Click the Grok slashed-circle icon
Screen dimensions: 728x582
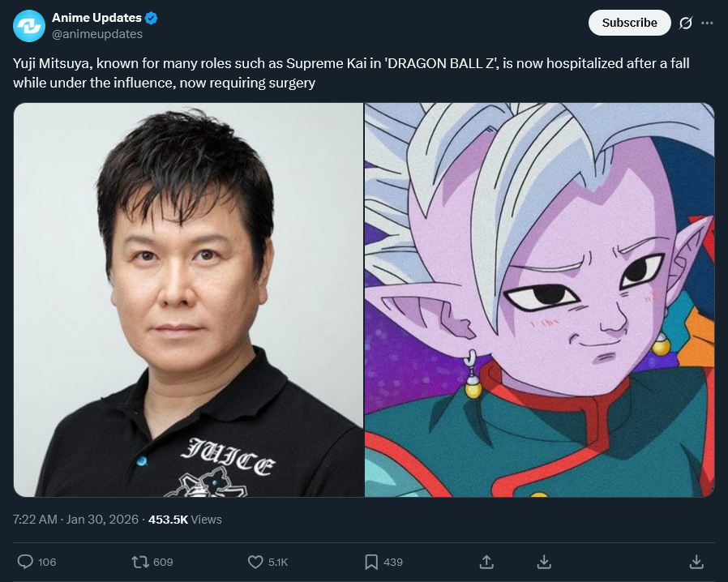685,23
